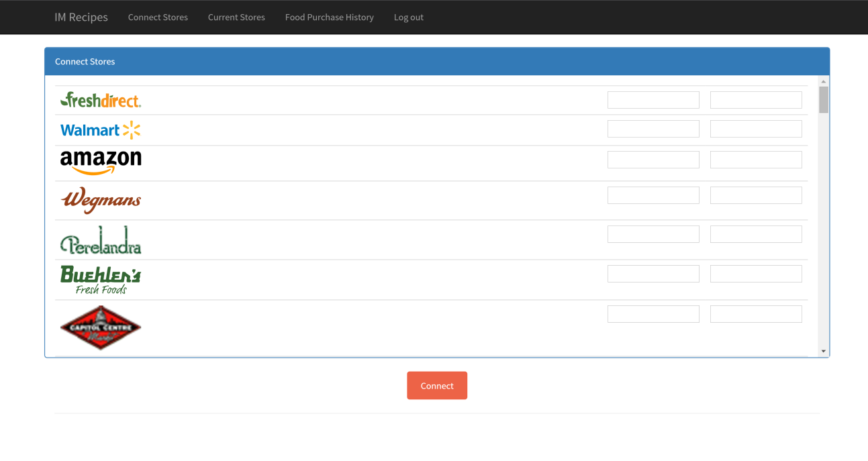This screenshot has height=461, width=868.
Task: Focus the second input field in Buehler's row
Action: pos(756,274)
